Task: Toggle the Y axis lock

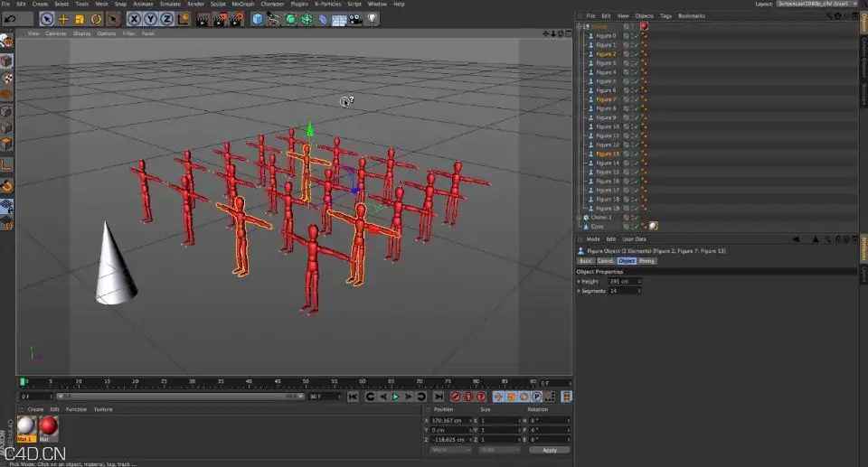Action: click(x=150, y=19)
